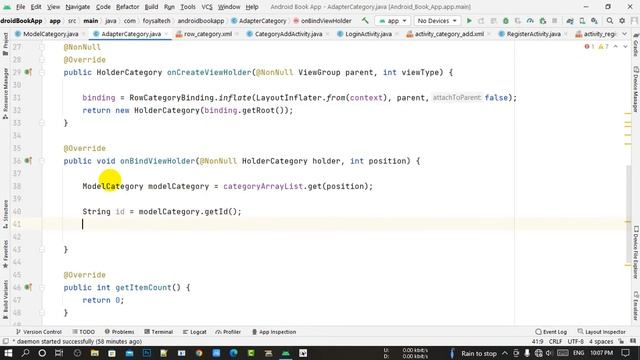Viewport: 640px width, 360px height.
Task: Open the Resource Manager side panel
Action: pos(5,93)
